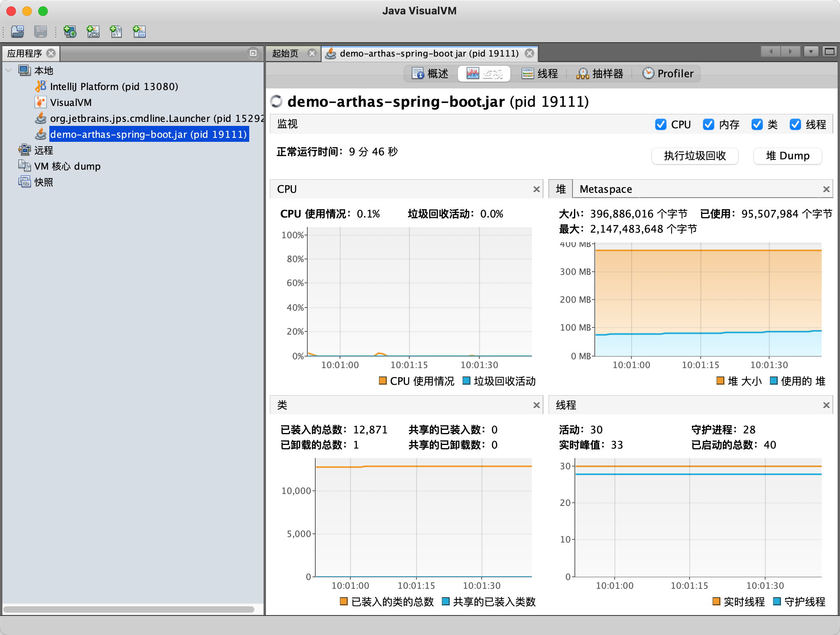Close the 线程 chart panel
This screenshot has width=840, height=635.
click(x=826, y=405)
